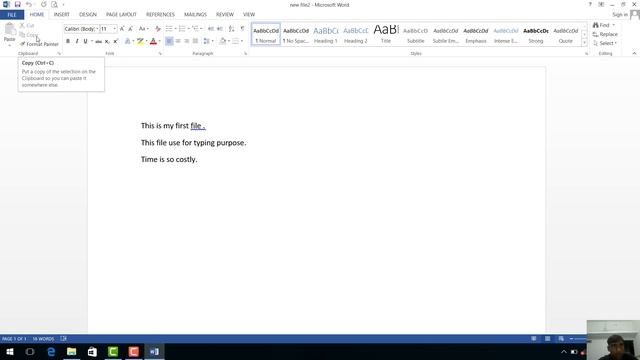Toggle Underline formatting

[x=85, y=41]
